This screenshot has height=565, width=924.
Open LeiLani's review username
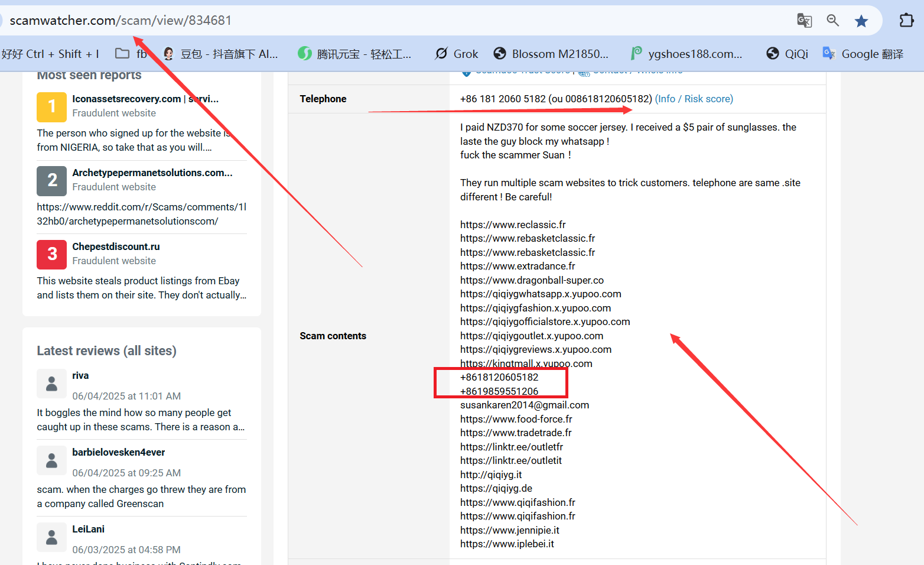pyautogui.click(x=89, y=529)
